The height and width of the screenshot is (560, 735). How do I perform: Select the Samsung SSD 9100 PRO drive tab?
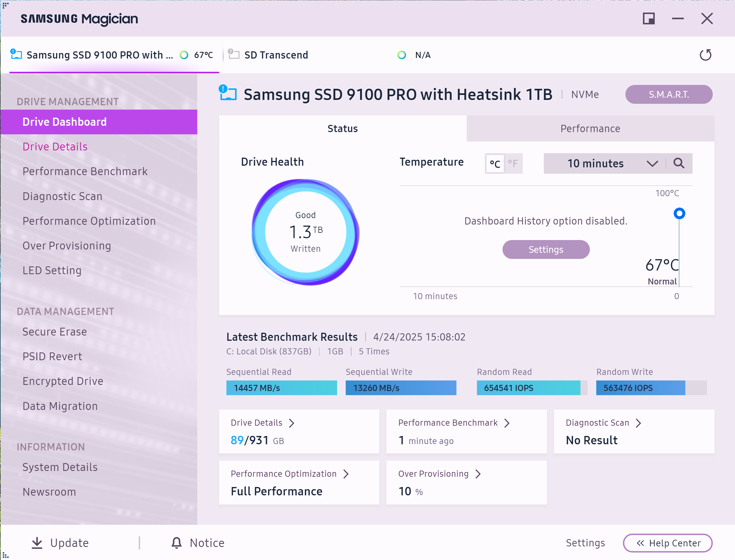click(114, 55)
